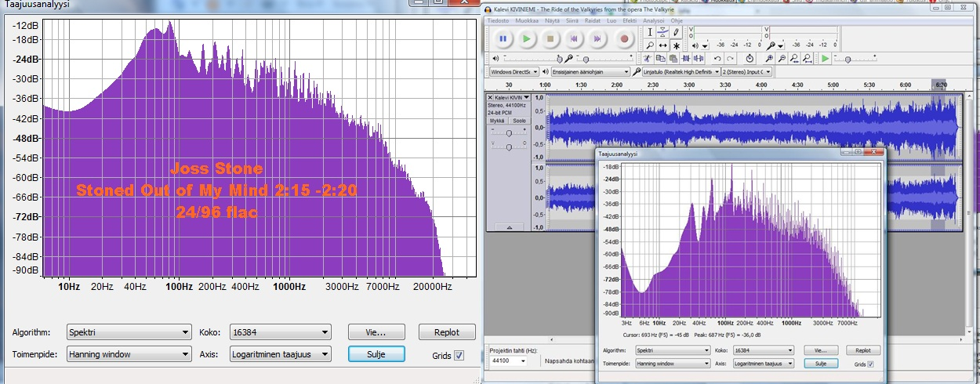The image size is (980, 384).
Task: Click Sulje in the small analysis dialog
Action: [821, 364]
